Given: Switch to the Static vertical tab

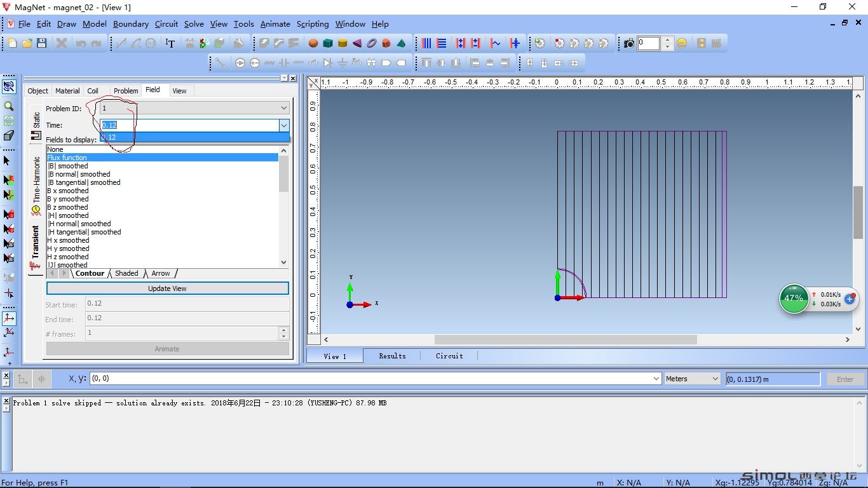Looking at the screenshot, I should pos(36,125).
